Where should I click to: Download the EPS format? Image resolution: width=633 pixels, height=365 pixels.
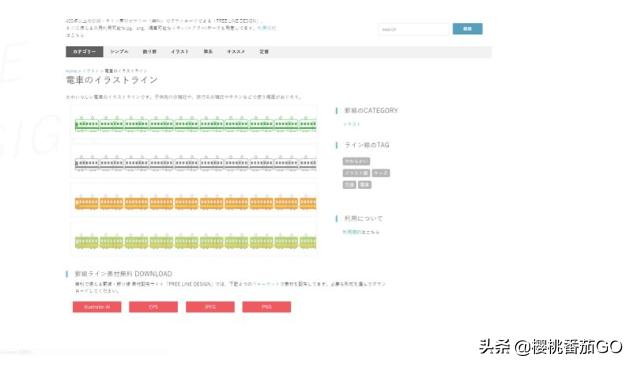pos(153,307)
